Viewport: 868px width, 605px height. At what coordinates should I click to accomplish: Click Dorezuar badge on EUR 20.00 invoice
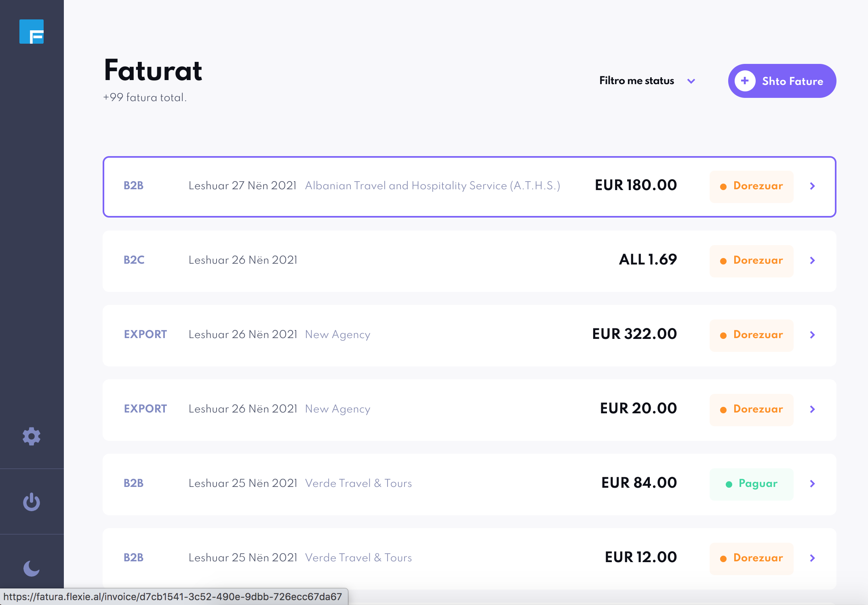click(752, 410)
